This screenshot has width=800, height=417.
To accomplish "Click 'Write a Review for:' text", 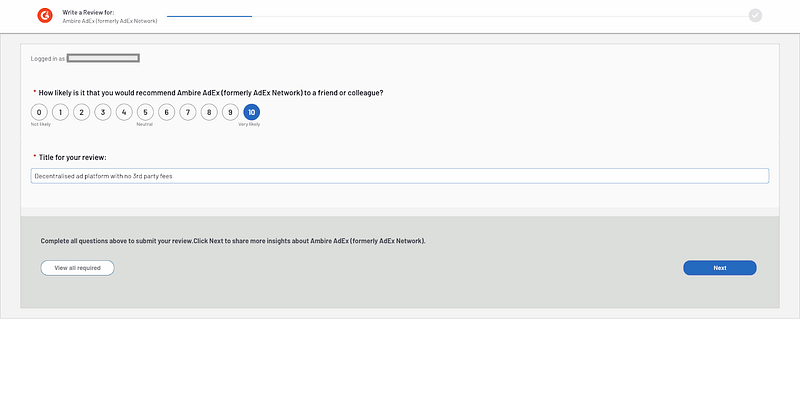I will [88, 12].
